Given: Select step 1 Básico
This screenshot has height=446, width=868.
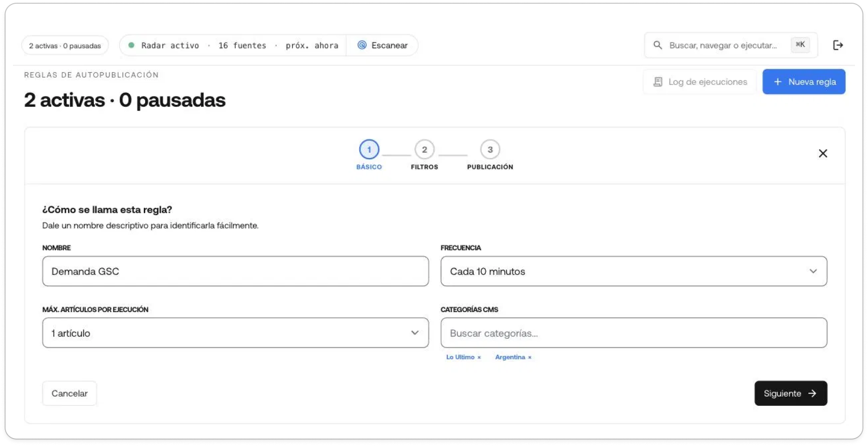Looking at the screenshot, I should (369, 155).
